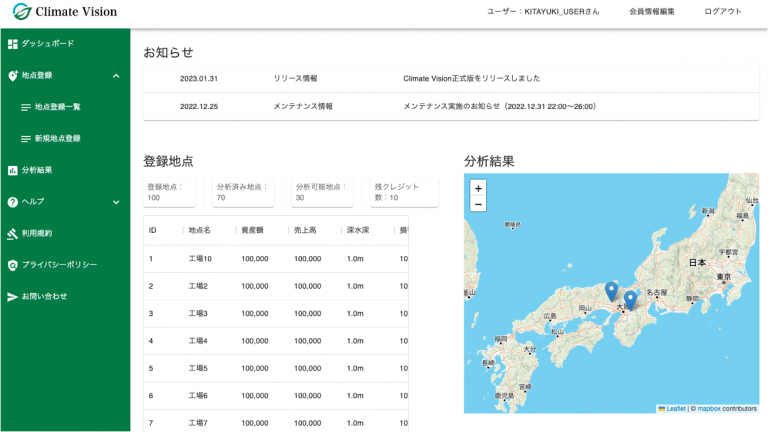Click the 東京 label on the map

[x=724, y=277]
